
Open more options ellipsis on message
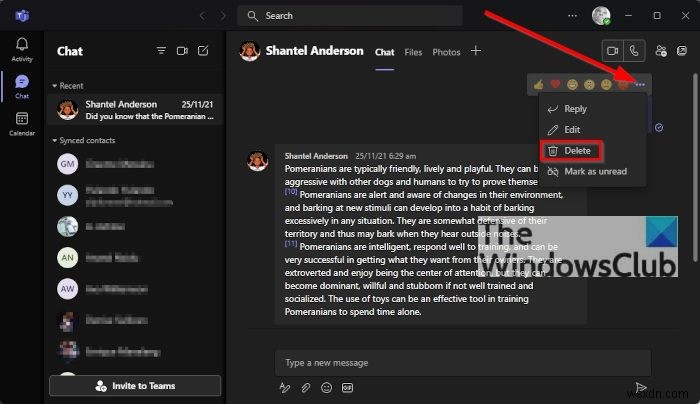(x=640, y=84)
